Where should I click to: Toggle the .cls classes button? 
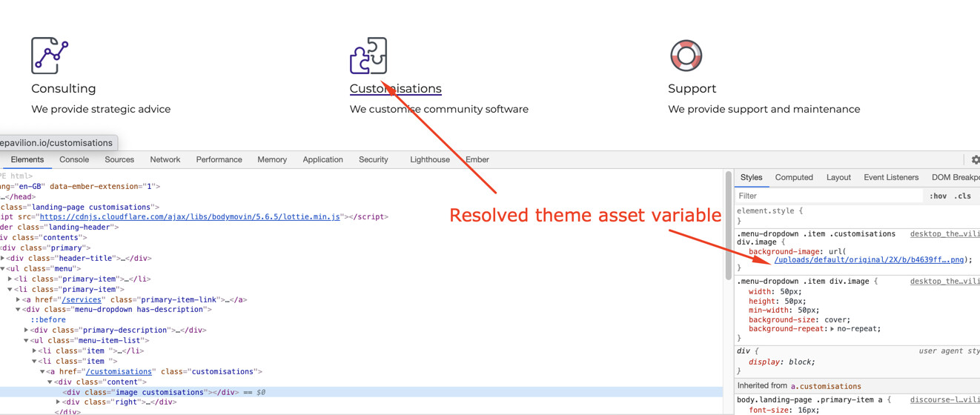963,196
